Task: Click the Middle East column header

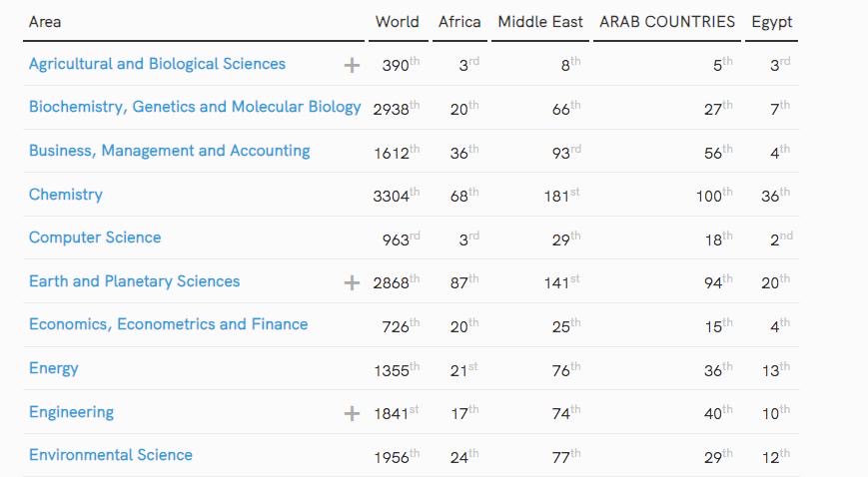Action: 540,22
